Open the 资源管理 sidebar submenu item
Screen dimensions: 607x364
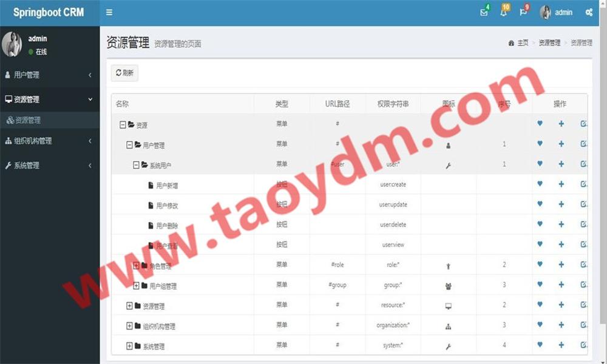tap(50, 120)
